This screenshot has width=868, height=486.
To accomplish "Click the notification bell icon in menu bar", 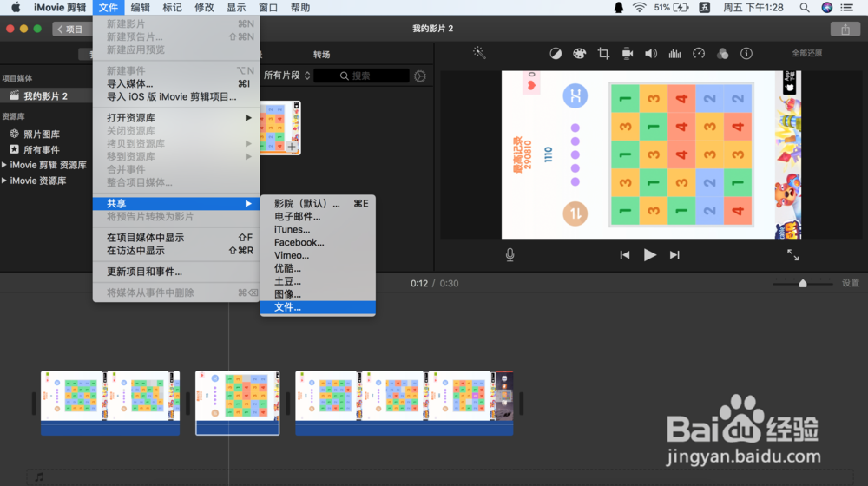I will pos(618,7).
